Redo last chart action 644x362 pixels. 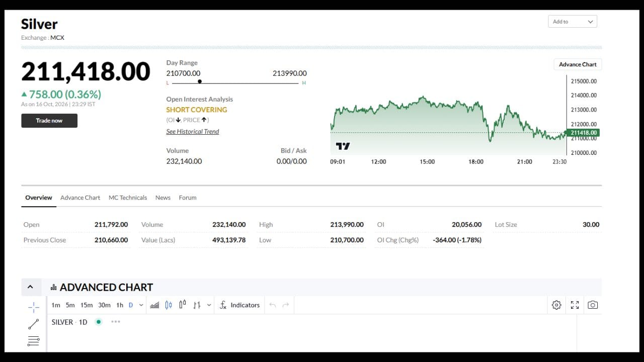click(x=286, y=305)
